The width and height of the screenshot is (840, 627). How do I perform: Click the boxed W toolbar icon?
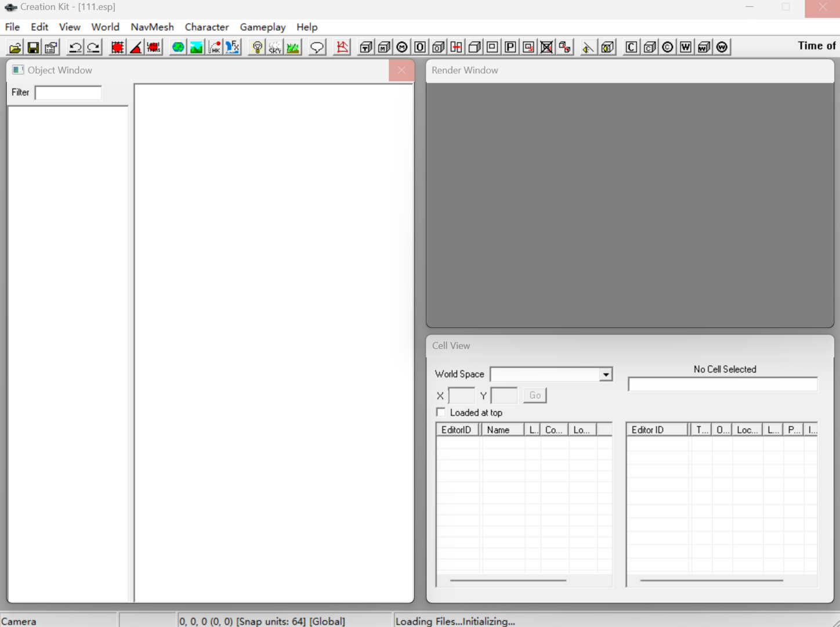[x=686, y=47]
